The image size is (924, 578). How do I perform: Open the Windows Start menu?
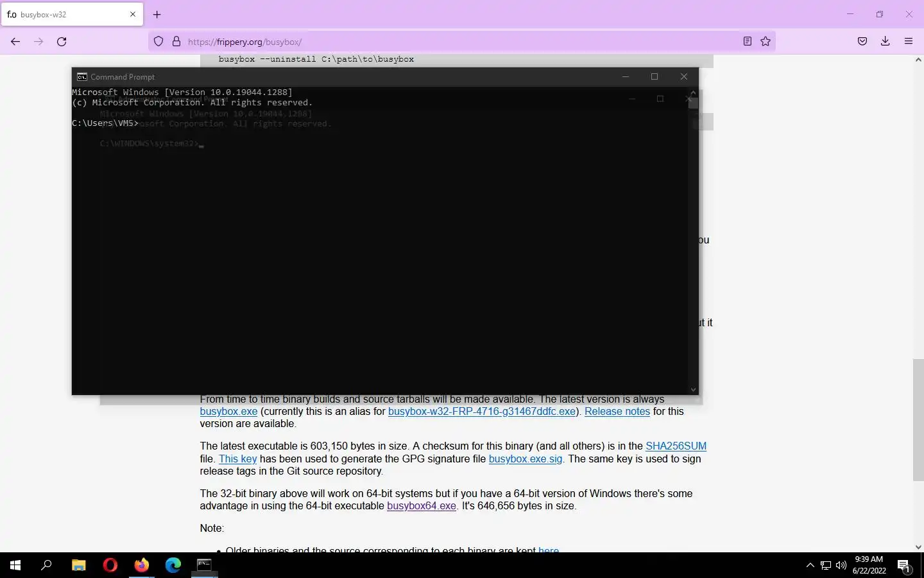pyautogui.click(x=15, y=565)
